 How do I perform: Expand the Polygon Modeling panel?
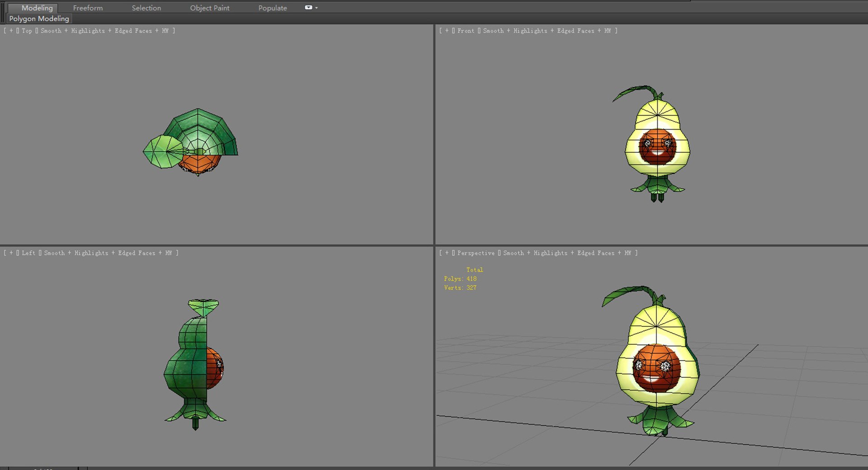tap(39, 19)
